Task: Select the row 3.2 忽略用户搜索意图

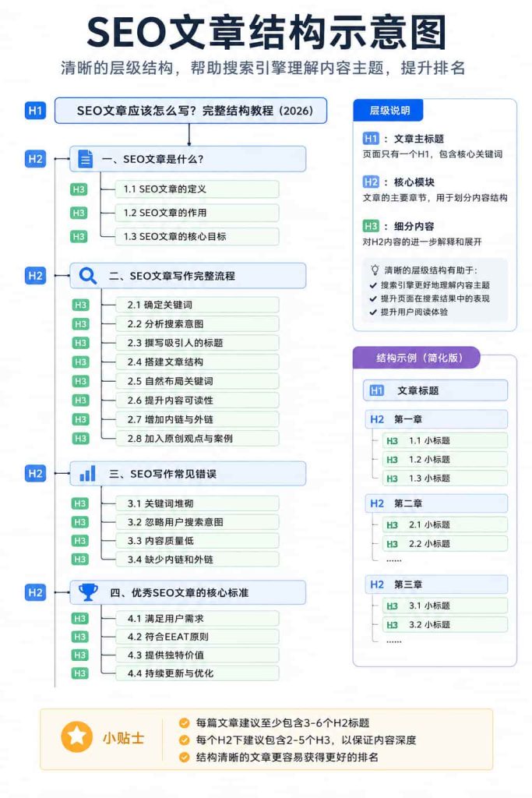Action: click(x=197, y=522)
